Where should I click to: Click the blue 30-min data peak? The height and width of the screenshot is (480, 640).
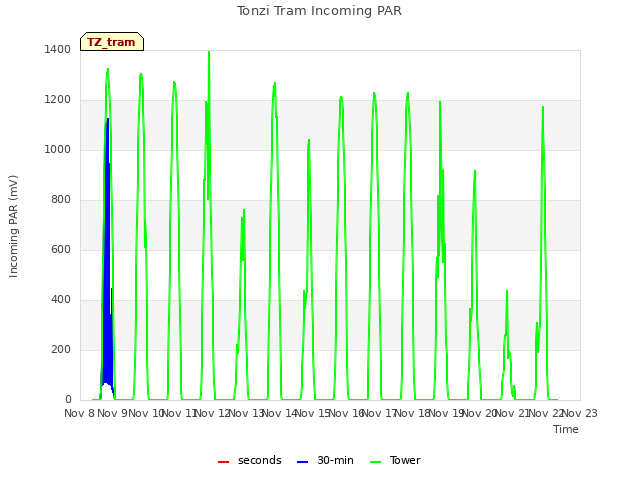pos(108,119)
